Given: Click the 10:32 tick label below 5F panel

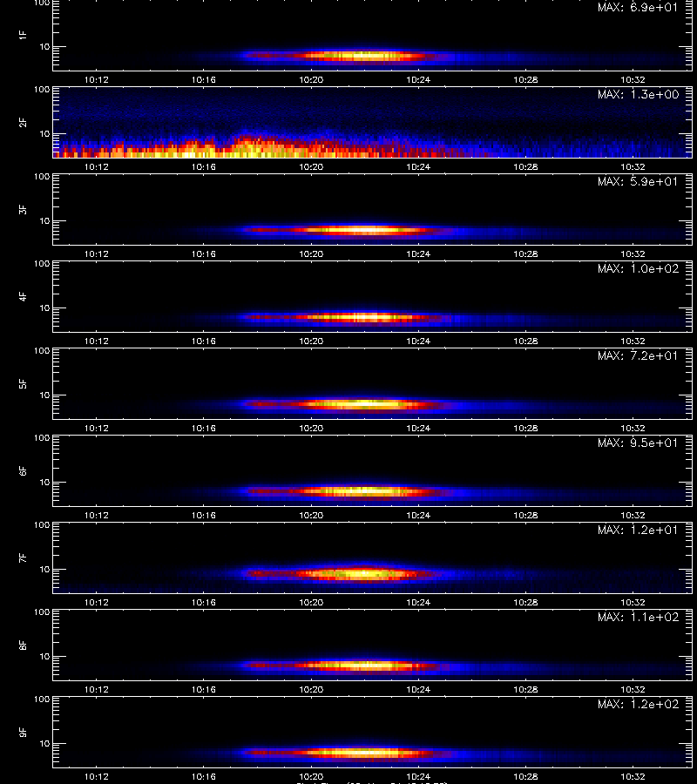Looking at the screenshot, I should [633, 428].
